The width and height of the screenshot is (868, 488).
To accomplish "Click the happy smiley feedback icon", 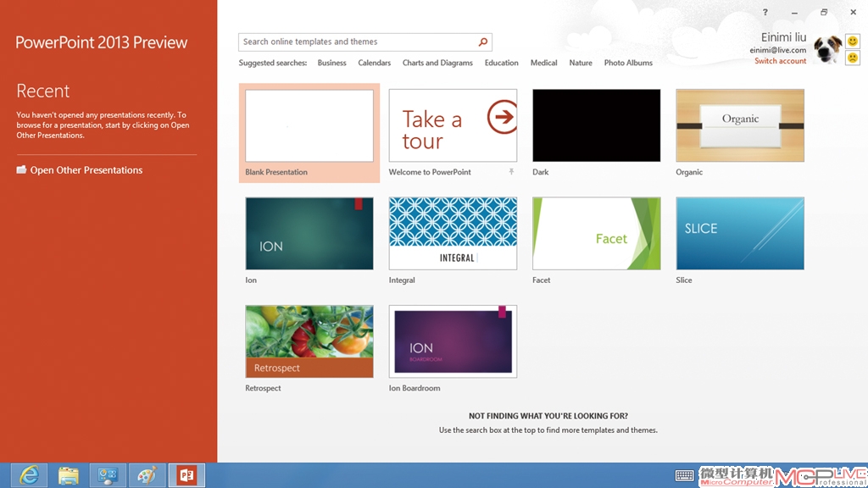I will (853, 41).
